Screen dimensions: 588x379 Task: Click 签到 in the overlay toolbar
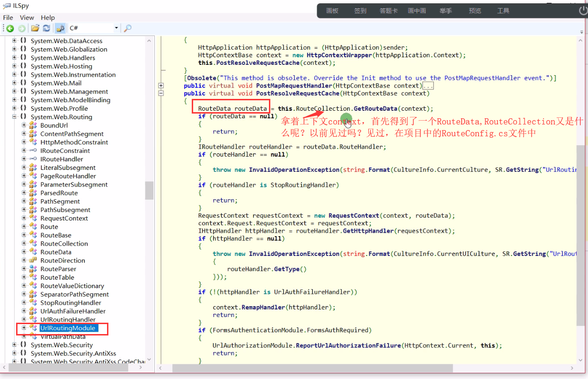360,11
